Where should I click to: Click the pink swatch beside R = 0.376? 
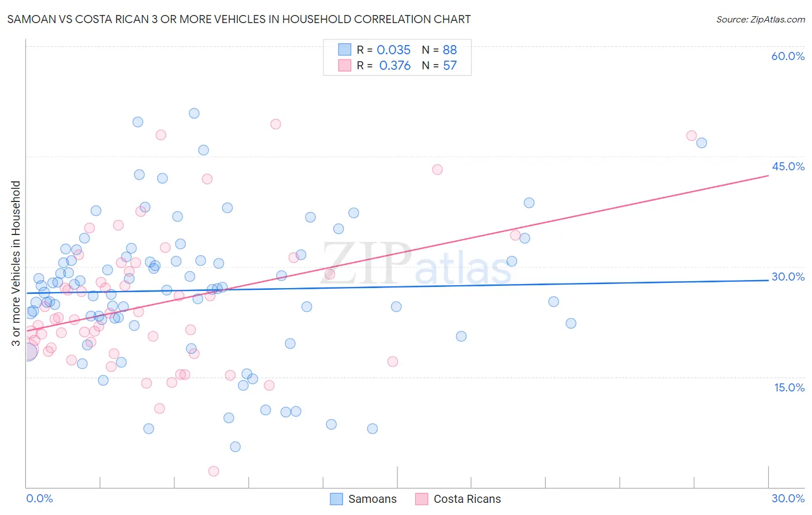[x=345, y=65]
